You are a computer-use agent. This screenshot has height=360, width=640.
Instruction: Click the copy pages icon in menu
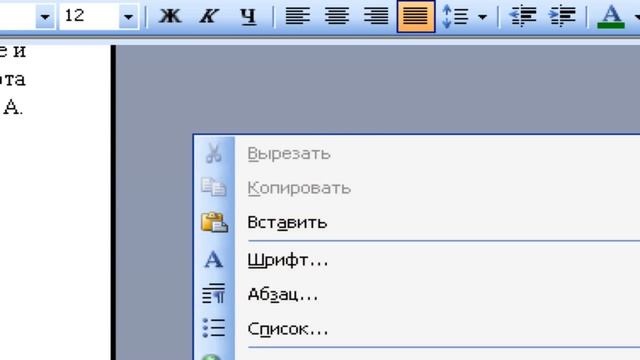pos(213,187)
